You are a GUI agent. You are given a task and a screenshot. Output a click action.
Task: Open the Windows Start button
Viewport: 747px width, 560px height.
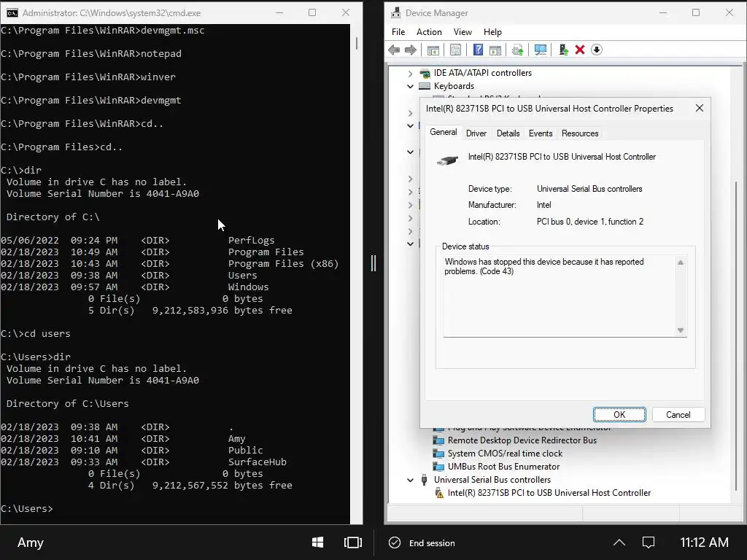[318, 542]
